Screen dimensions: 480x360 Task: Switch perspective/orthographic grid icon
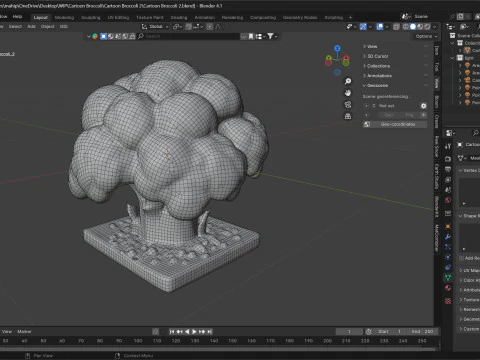click(x=348, y=116)
